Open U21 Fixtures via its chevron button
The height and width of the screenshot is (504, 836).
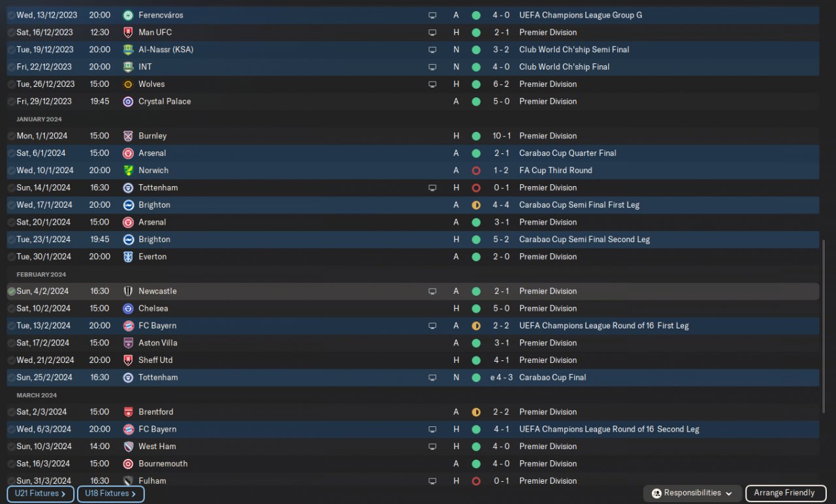click(40, 494)
